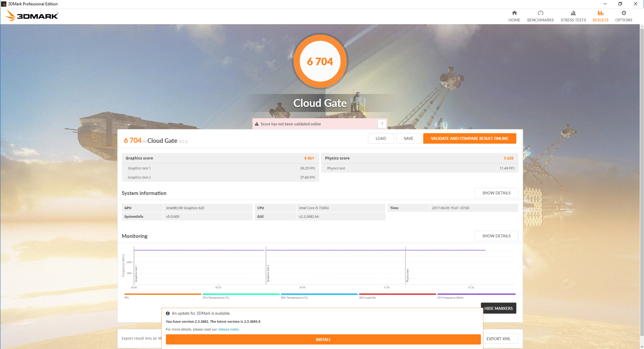Screen dimensions: 644x349
Task: Toggle the GPU Temperature legend bar
Action: click(319, 294)
